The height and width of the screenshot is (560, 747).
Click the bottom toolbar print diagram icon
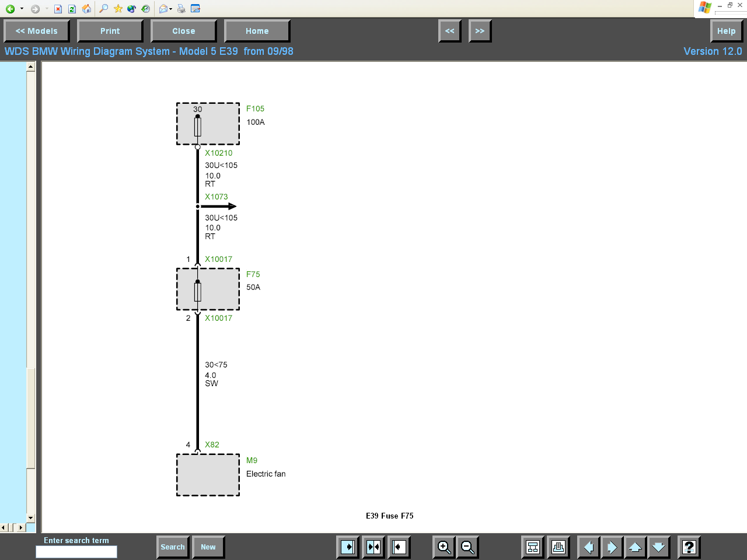[x=558, y=547]
